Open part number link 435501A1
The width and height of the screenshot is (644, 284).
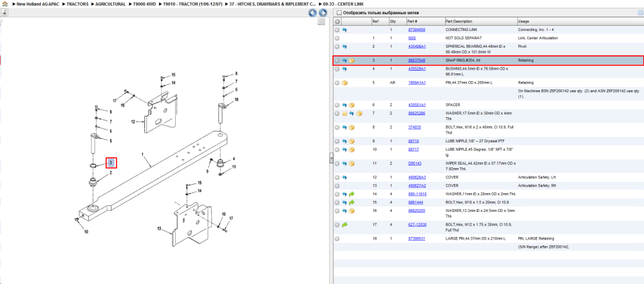[417, 105]
